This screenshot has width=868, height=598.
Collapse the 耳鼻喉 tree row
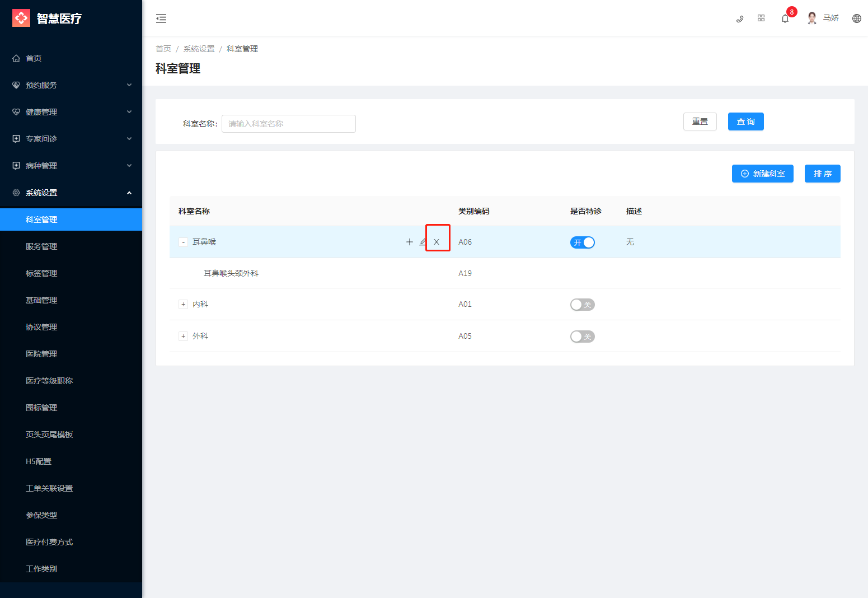[x=183, y=242]
